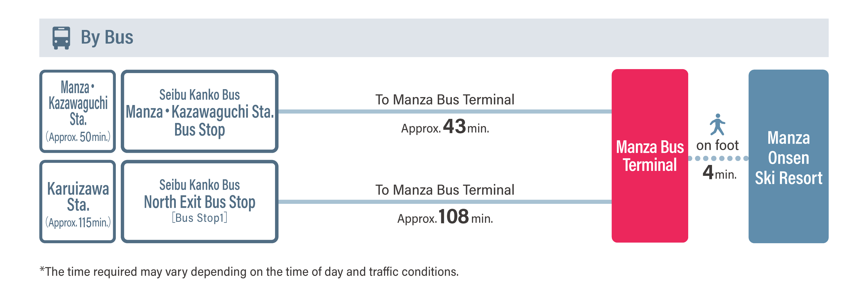Click the bus icon in the header
The width and height of the screenshot is (868, 292).
[x=61, y=38]
